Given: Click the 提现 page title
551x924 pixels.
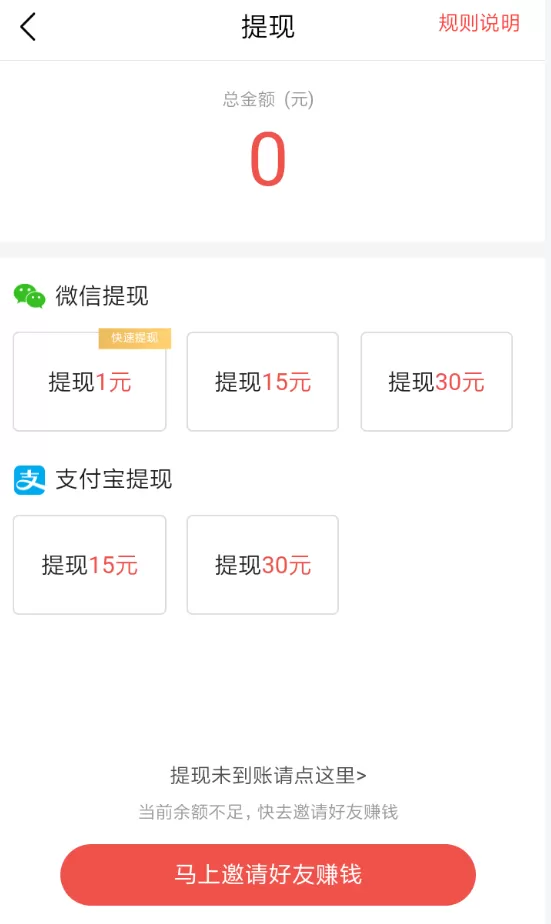Looking at the screenshot, I should coord(268,27).
